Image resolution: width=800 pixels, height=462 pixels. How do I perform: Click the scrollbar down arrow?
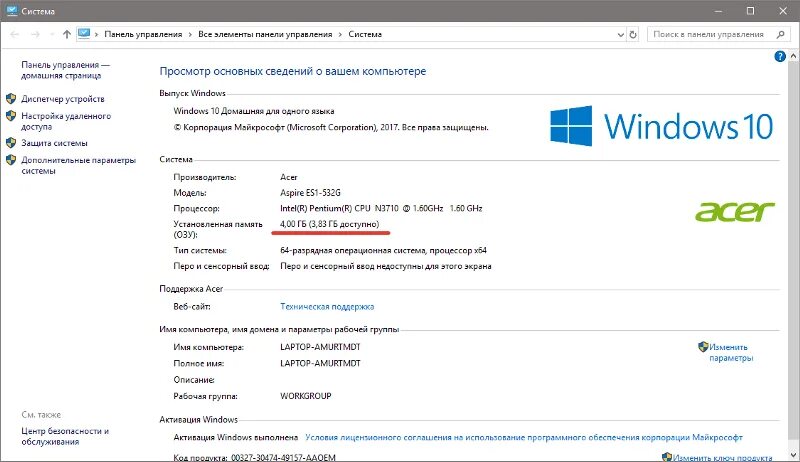click(793, 455)
